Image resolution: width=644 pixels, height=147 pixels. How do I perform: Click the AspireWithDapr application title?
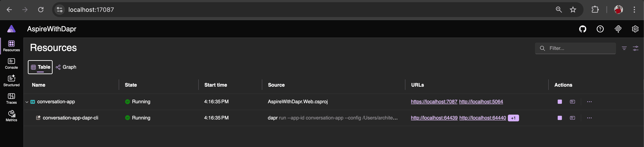[52, 29]
